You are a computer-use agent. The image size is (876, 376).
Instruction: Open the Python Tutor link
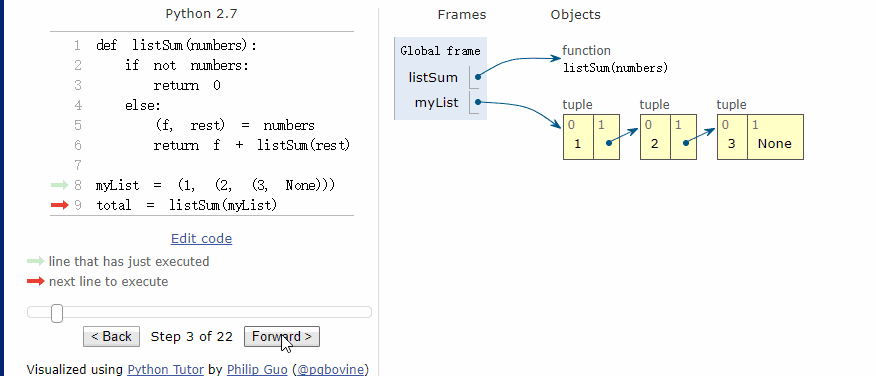pos(165,369)
